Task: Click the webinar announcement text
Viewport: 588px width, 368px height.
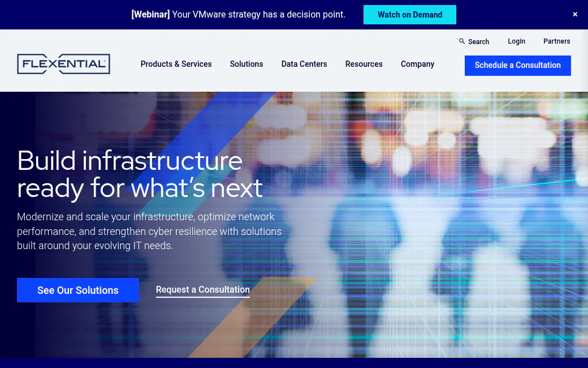Action: (x=238, y=15)
